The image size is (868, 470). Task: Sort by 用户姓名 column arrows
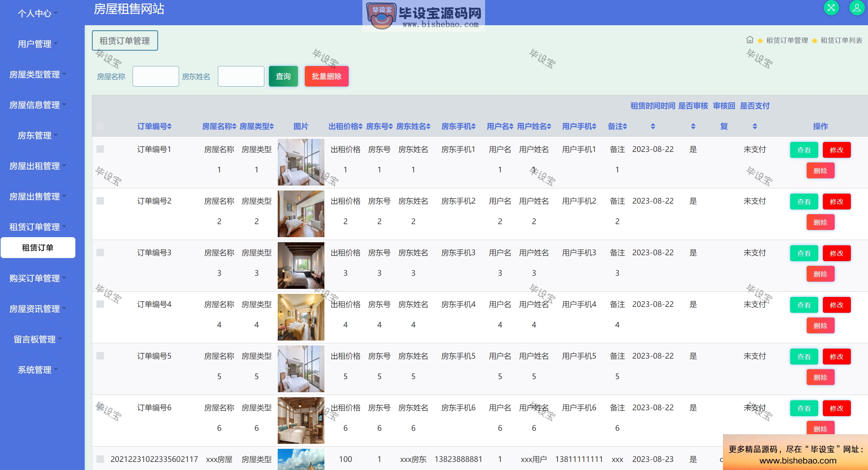click(549, 126)
